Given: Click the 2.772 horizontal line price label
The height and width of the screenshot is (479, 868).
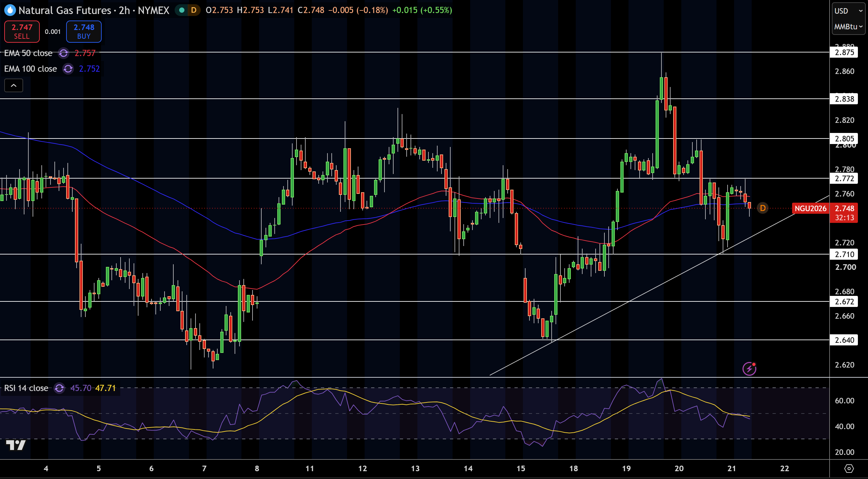Looking at the screenshot, I should pos(844,178).
